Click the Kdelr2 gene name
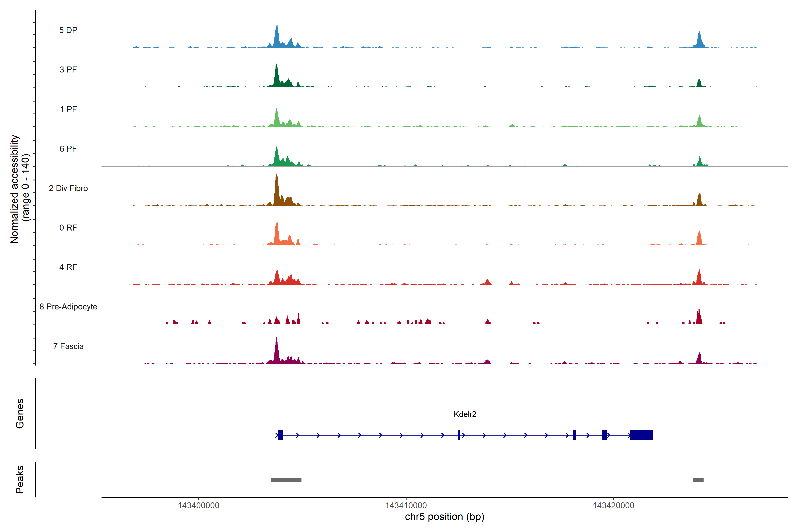Screen dimensions: 798x532 (x=465, y=414)
